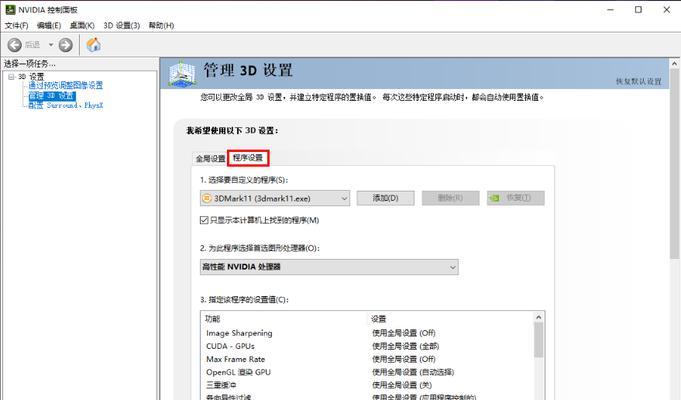This screenshot has height=400, width=681.
Task: Go to the Home icon in toolbar
Action: point(93,45)
